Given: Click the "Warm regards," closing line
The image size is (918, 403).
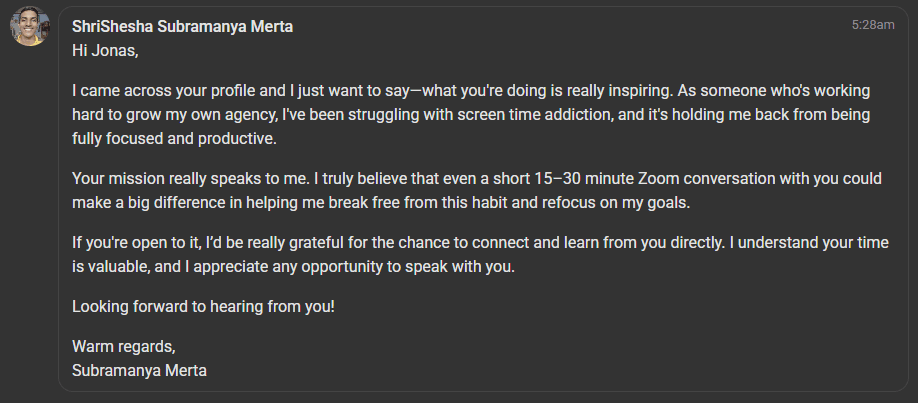Looking at the screenshot, I should (123, 347).
